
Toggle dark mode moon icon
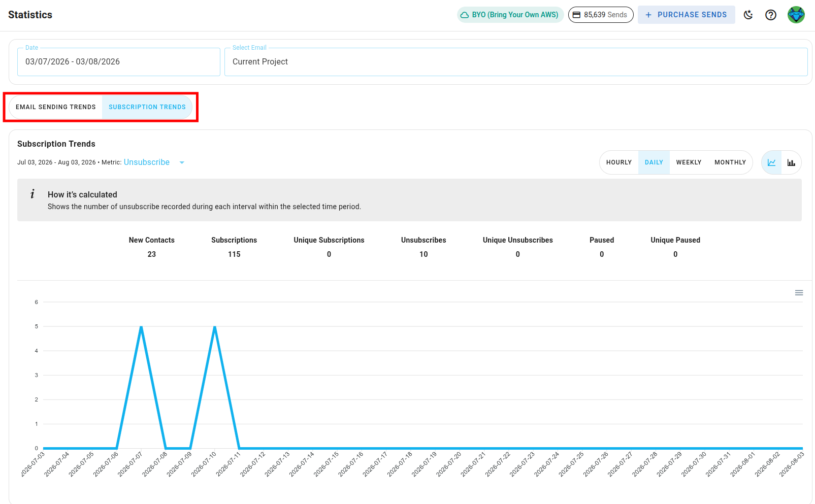(x=748, y=15)
